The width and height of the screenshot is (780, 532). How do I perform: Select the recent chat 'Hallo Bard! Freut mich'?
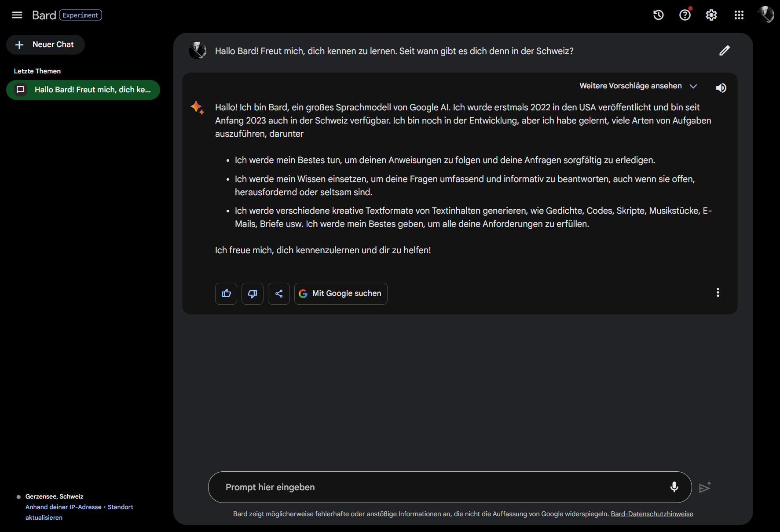[83, 90]
